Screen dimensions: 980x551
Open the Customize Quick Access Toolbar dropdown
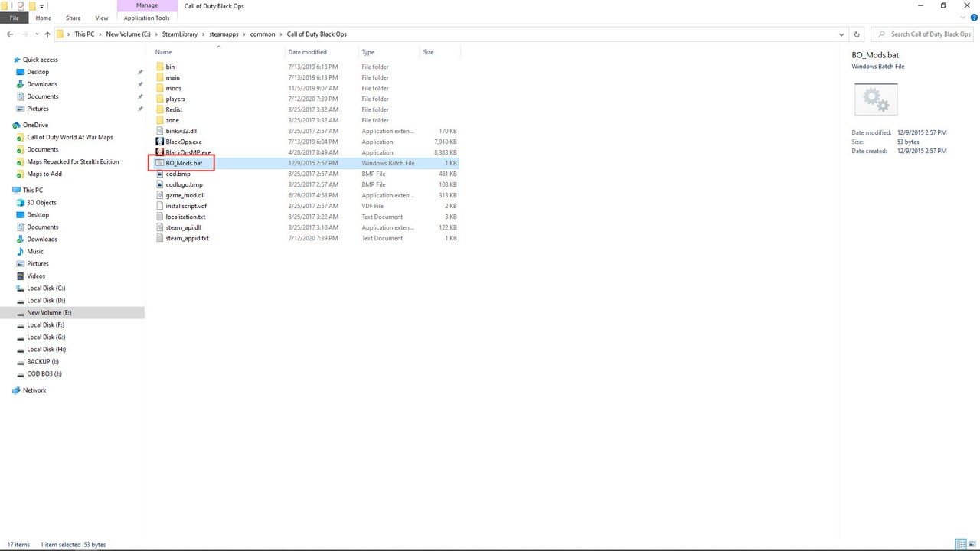pos(41,6)
